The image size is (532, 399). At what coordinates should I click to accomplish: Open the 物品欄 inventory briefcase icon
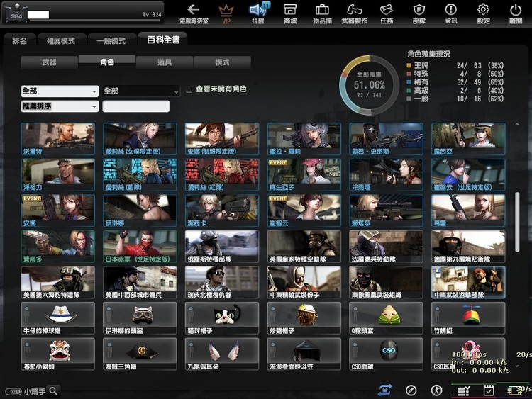click(322, 13)
